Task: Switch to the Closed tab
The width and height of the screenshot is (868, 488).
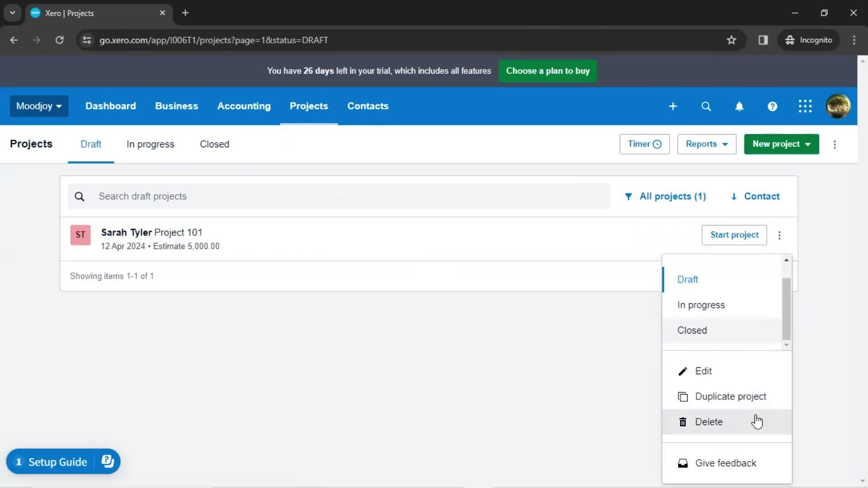Action: point(214,144)
